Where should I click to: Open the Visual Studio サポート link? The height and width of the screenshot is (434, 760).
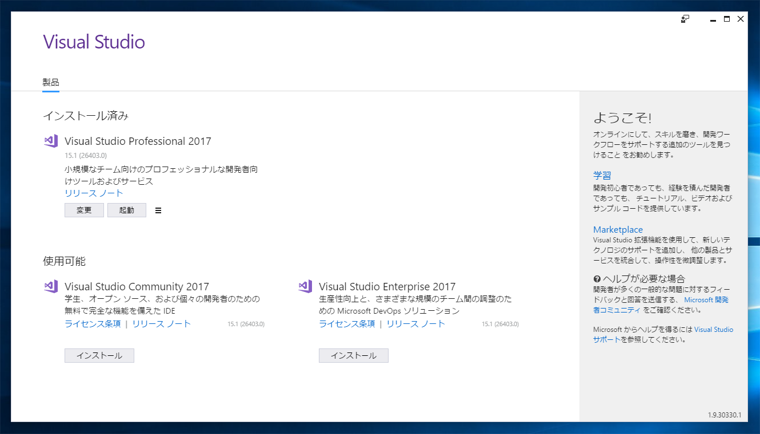click(713, 329)
